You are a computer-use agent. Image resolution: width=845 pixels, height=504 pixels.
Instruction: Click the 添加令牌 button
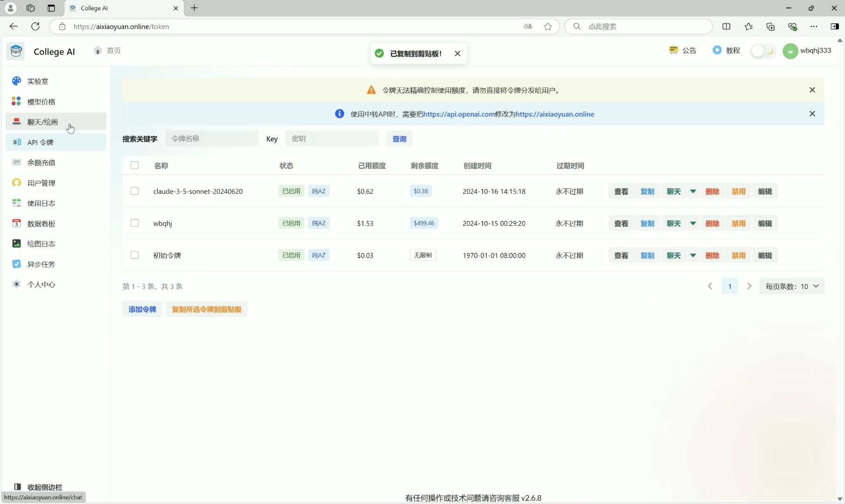coord(141,309)
